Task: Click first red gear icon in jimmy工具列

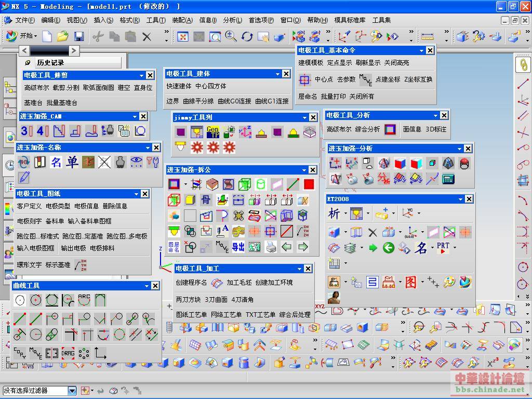Action: click(x=197, y=148)
